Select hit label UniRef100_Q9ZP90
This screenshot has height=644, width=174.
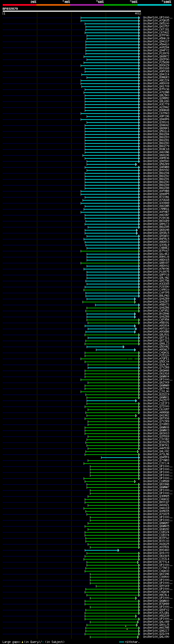click(x=156, y=60)
